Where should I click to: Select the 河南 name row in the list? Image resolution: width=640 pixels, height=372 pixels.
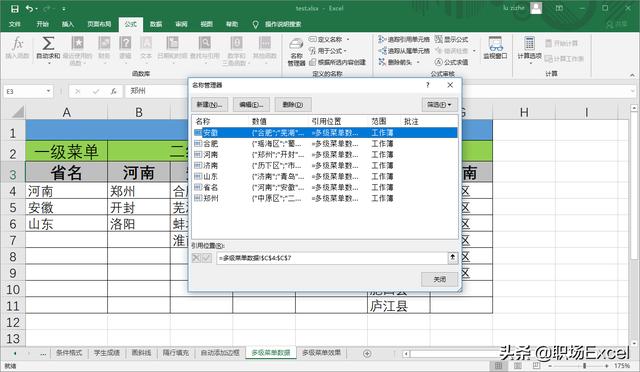[325, 155]
